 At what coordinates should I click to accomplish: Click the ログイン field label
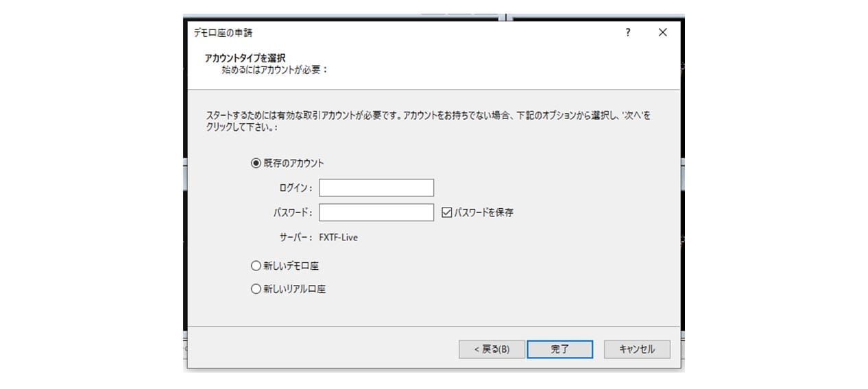coord(296,188)
